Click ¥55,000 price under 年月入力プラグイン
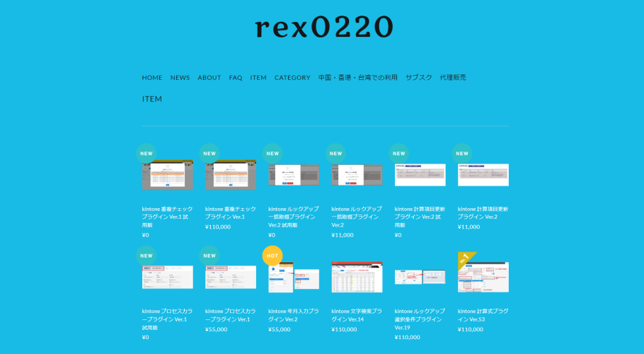The height and width of the screenshot is (354, 644). (x=280, y=329)
